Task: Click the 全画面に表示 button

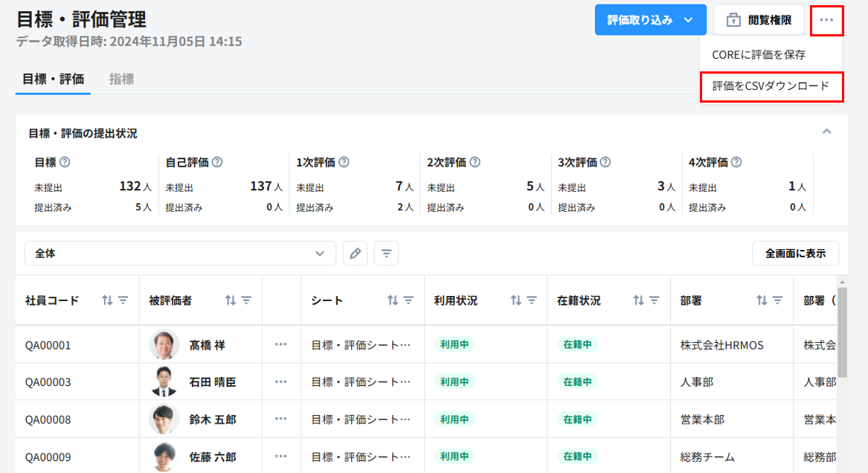Action: point(795,254)
